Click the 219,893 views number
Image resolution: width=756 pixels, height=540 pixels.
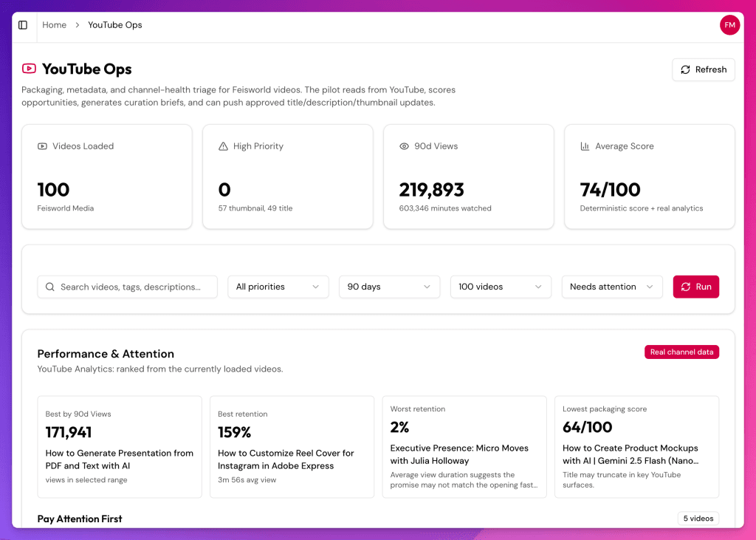[431, 190]
